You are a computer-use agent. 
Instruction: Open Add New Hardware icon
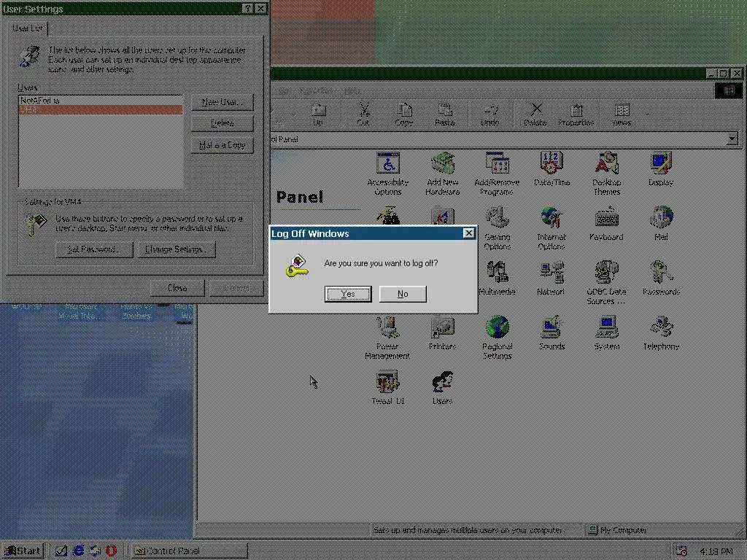(x=443, y=174)
